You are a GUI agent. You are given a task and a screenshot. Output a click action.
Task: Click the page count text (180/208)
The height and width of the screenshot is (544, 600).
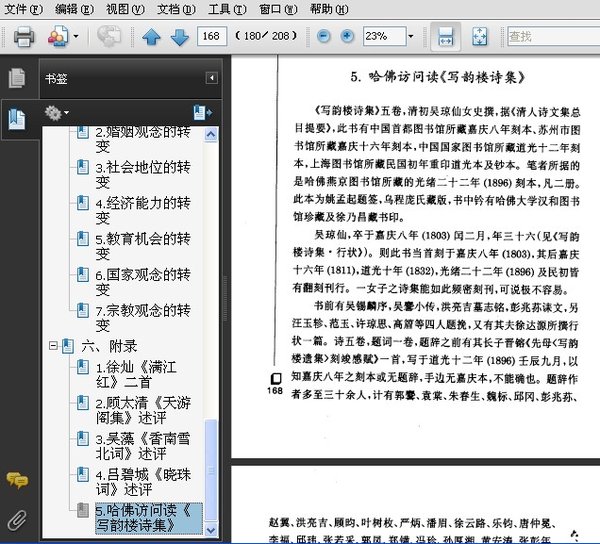(x=266, y=36)
